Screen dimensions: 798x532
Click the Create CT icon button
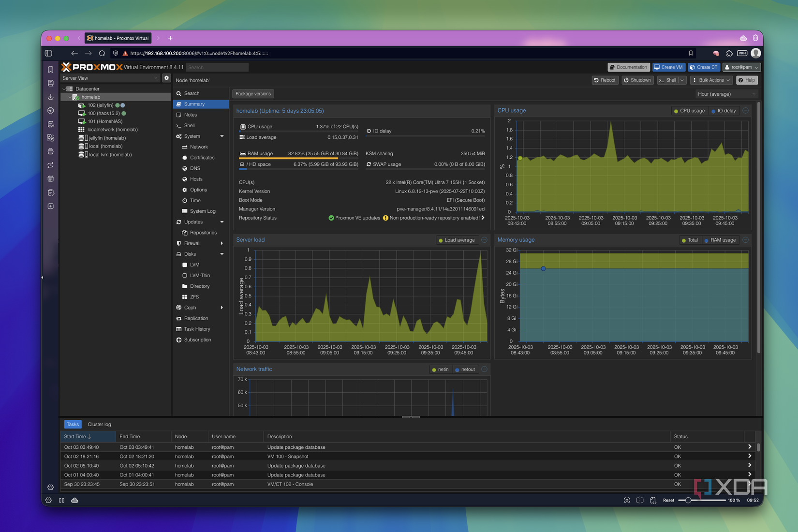click(x=704, y=67)
